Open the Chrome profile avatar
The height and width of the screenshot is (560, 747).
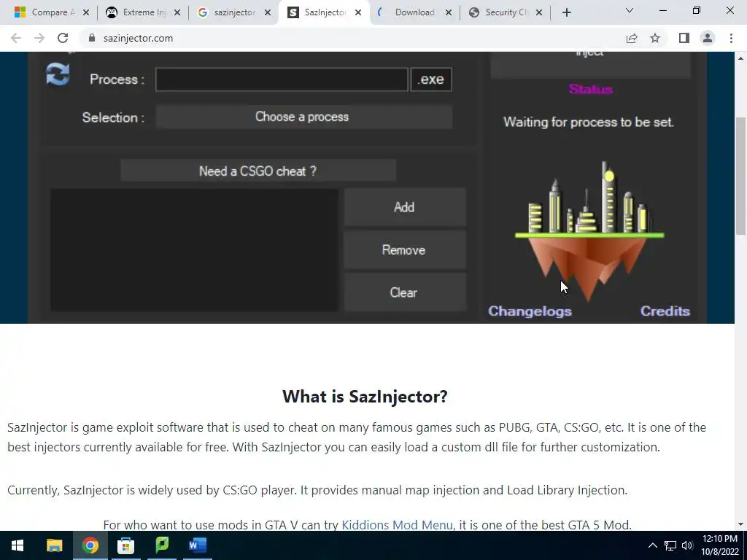(x=708, y=38)
